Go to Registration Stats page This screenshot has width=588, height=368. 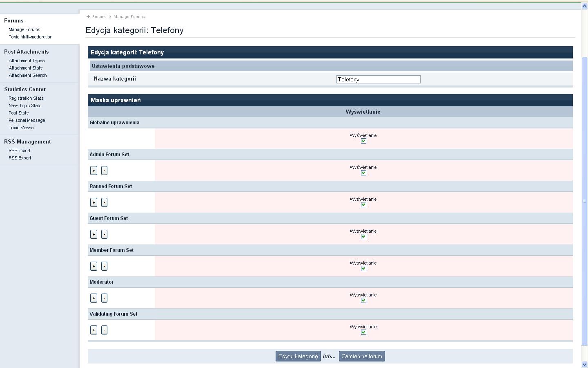click(26, 98)
